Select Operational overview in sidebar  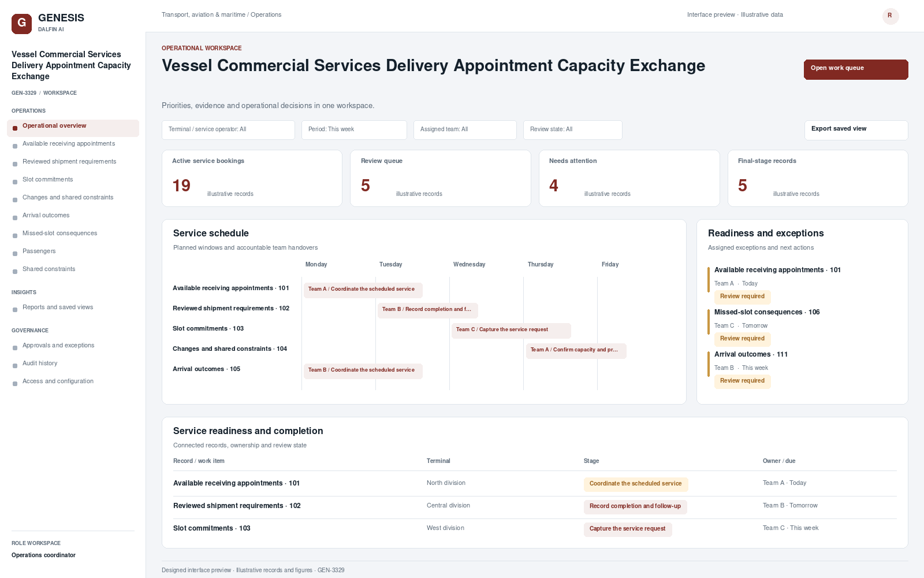[73, 128]
